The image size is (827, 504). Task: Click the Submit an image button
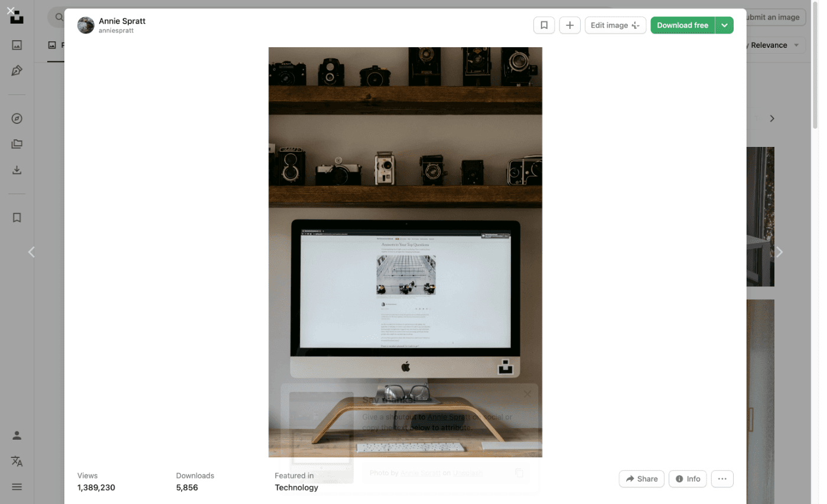point(773,17)
